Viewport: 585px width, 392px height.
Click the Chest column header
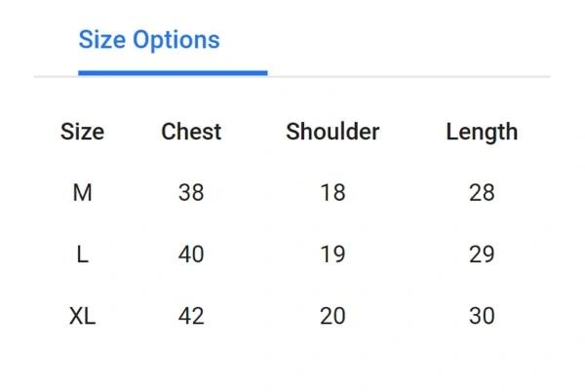191,132
